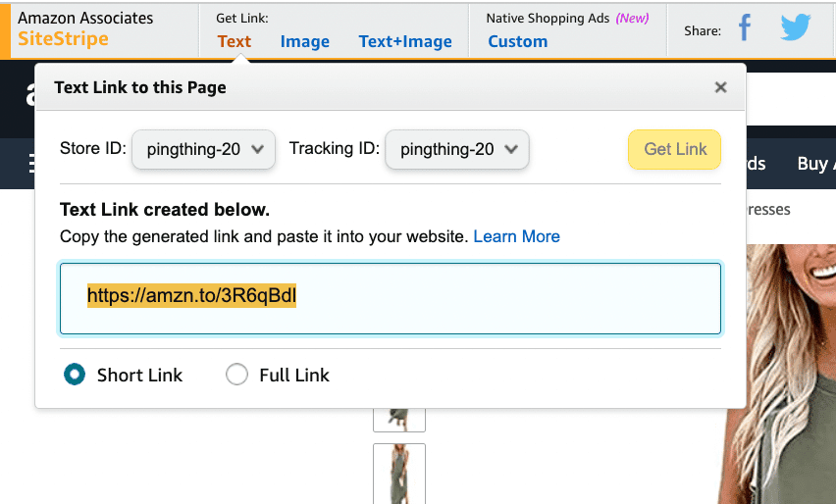Screen dimensions: 836x504
Task: Close the Text Link popup
Action: click(720, 87)
